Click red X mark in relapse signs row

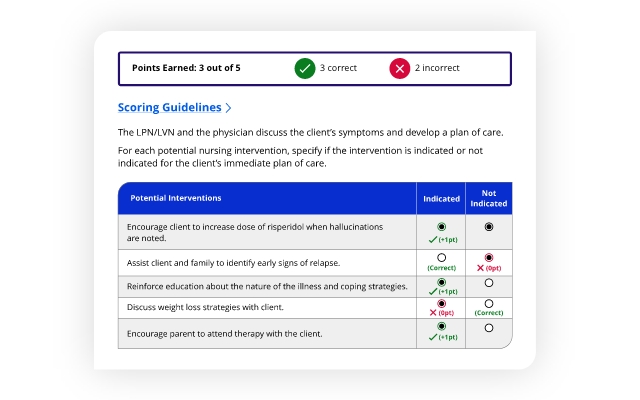[x=479, y=269]
